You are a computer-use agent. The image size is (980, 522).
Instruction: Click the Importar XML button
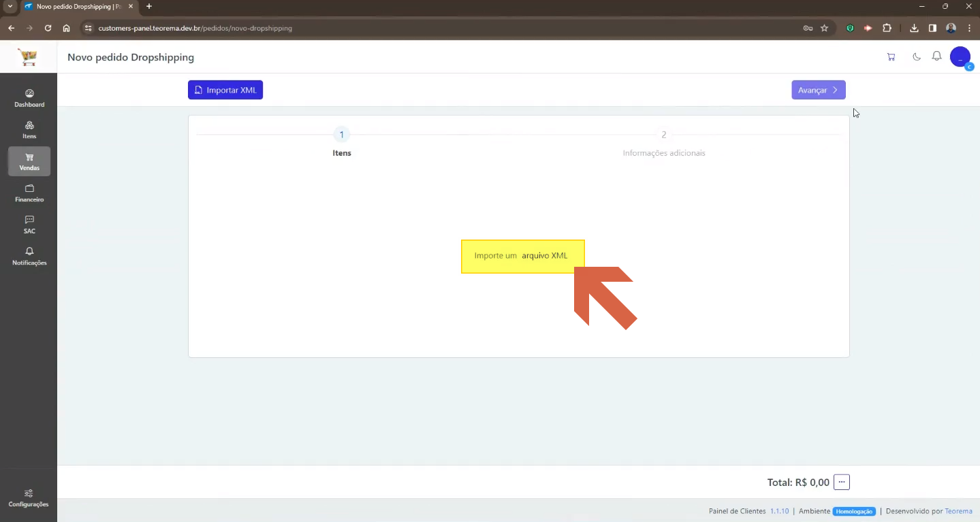225,90
